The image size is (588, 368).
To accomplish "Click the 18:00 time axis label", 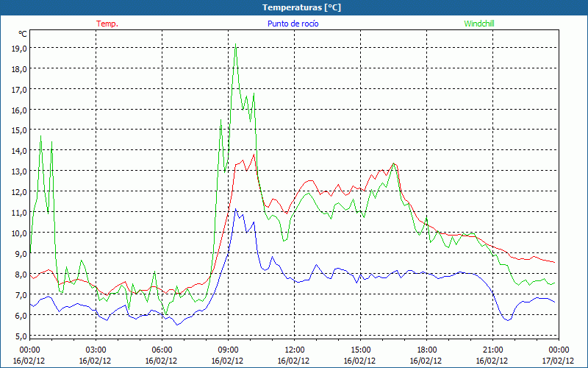I will 427,350.
